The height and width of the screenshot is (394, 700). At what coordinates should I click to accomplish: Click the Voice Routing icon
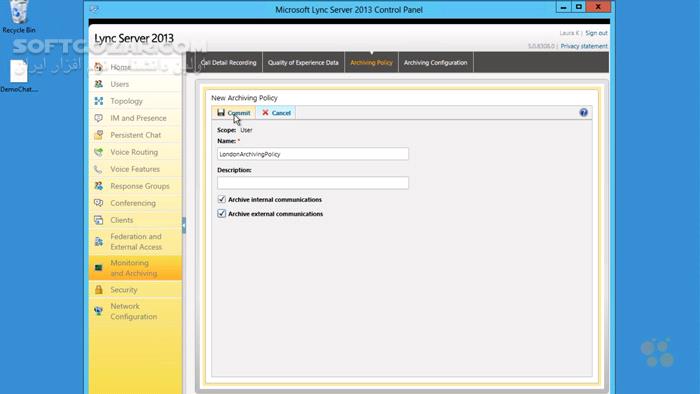click(x=99, y=152)
